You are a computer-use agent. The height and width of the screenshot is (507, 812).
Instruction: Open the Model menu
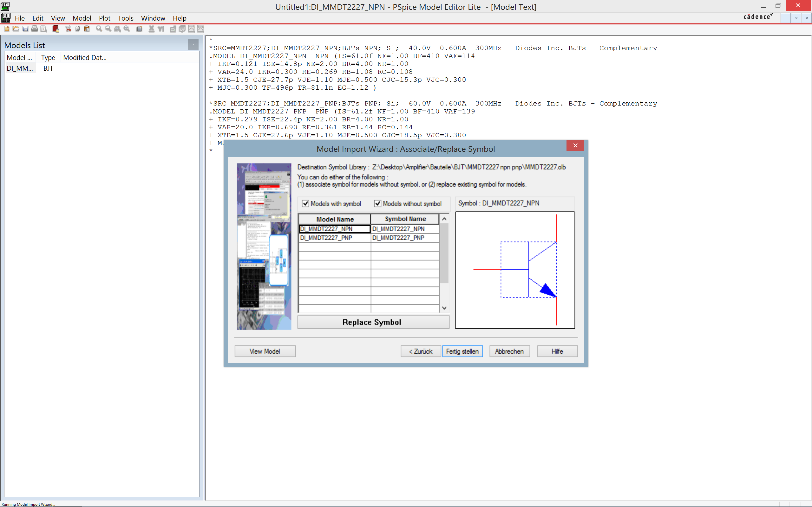(x=82, y=18)
